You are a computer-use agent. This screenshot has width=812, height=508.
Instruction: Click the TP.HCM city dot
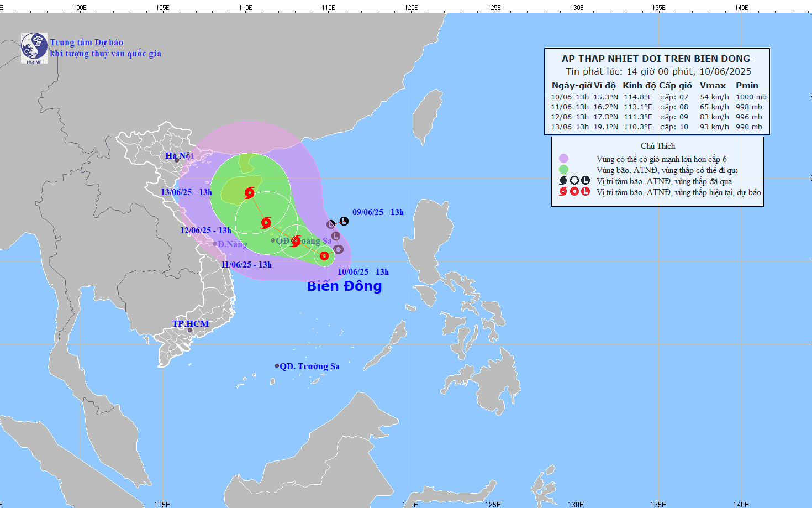[x=190, y=330]
